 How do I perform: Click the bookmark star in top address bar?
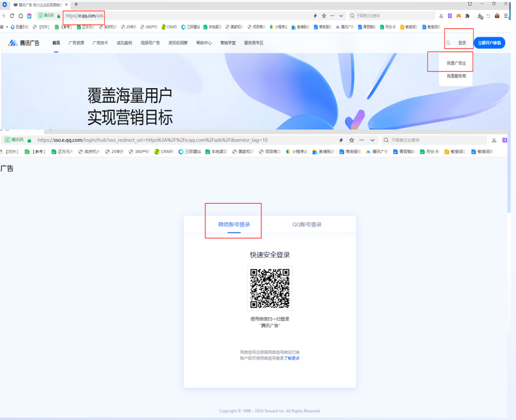[x=324, y=16]
